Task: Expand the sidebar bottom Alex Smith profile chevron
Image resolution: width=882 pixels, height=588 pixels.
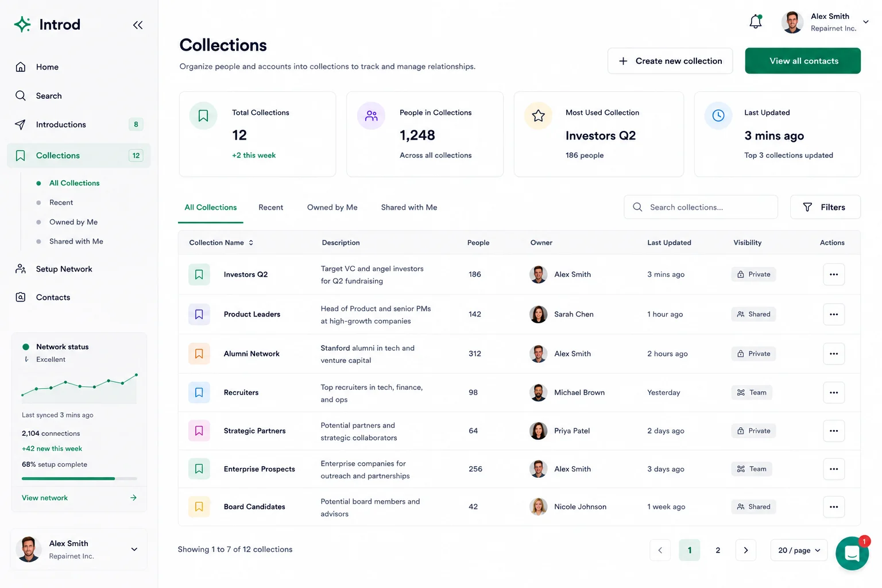Action: point(134,550)
